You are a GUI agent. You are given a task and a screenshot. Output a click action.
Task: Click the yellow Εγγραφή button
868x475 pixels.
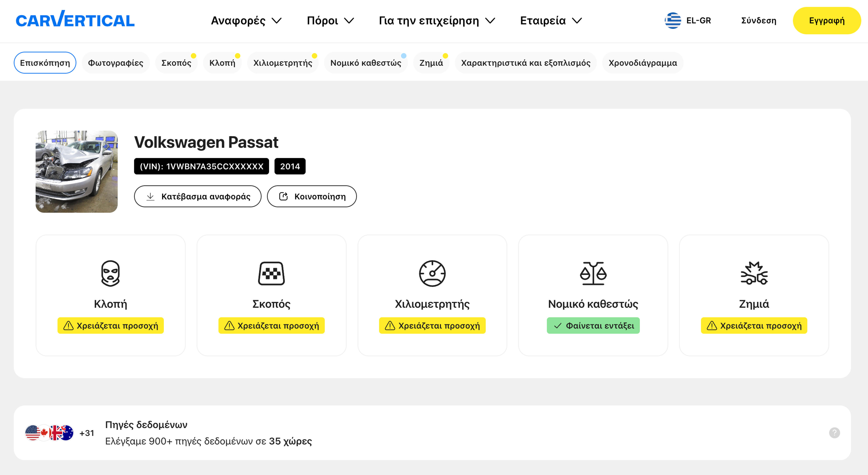click(x=827, y=21)
